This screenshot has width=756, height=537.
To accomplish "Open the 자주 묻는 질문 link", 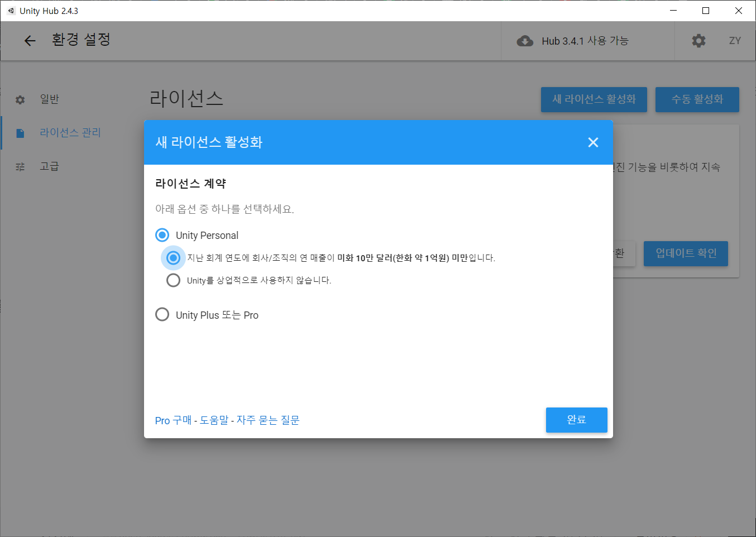I will click(268, 420).
